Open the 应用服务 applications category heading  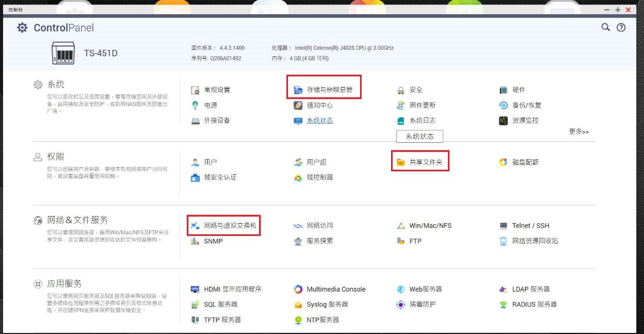tap(64, 284)
